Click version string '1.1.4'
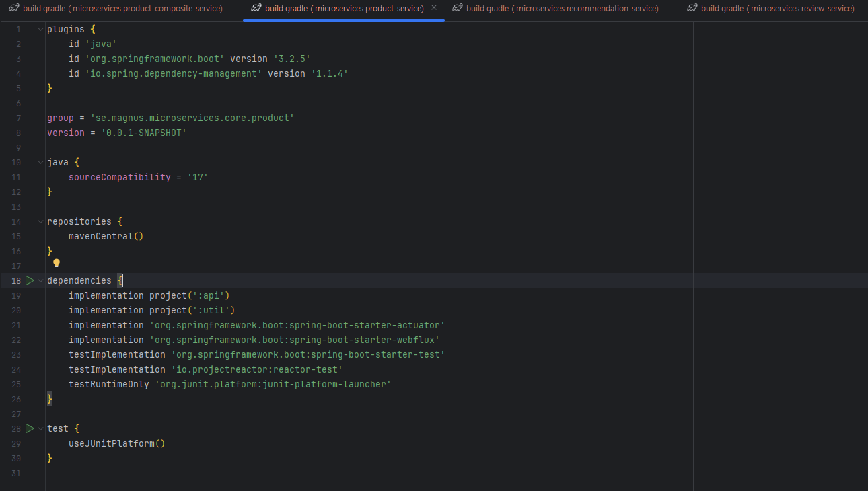Image resolution: width=868 pixels, height=491 pixels. tap(330, 74)
